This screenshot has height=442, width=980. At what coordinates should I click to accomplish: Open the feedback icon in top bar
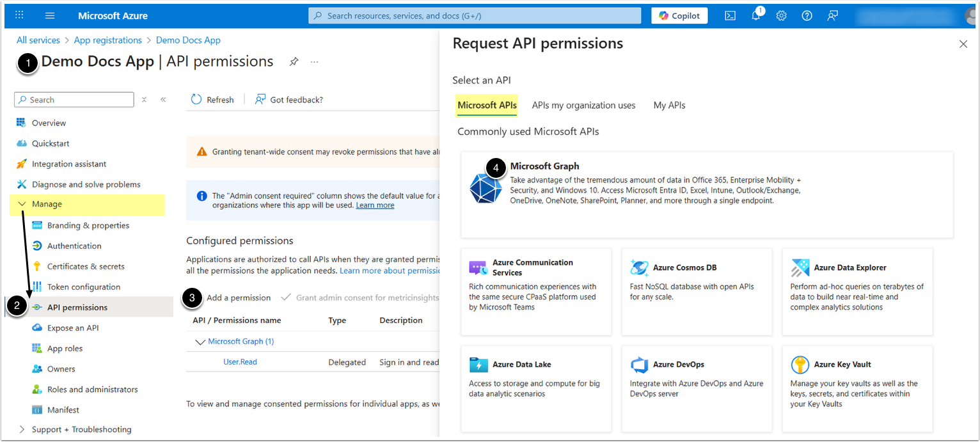[x=832, y=16]
